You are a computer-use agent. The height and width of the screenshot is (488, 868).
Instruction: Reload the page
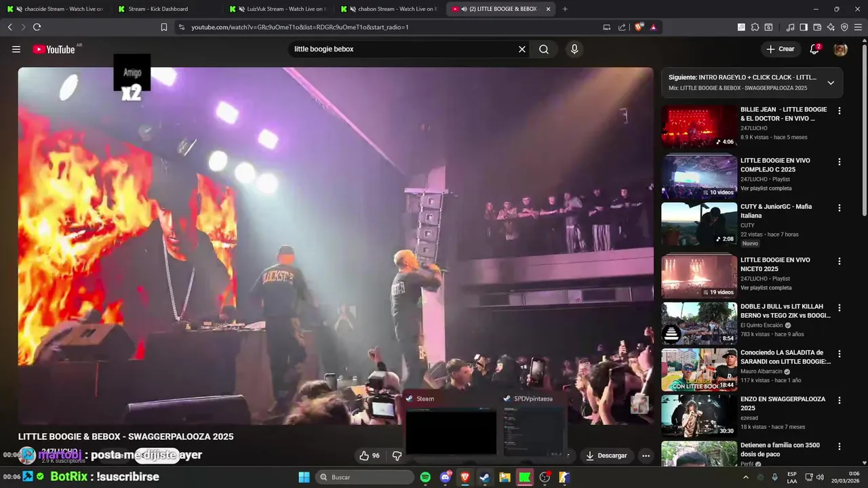(37, 27)
